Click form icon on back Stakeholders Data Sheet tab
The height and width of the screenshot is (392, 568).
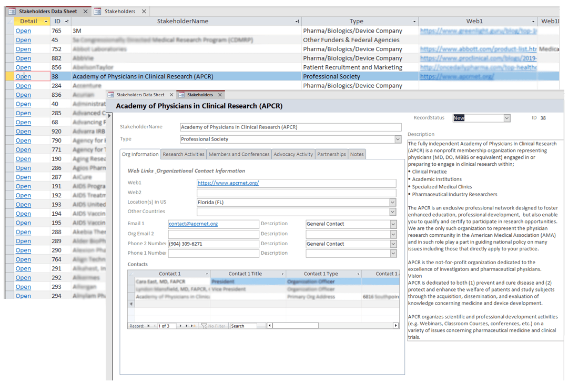(12, 11)
